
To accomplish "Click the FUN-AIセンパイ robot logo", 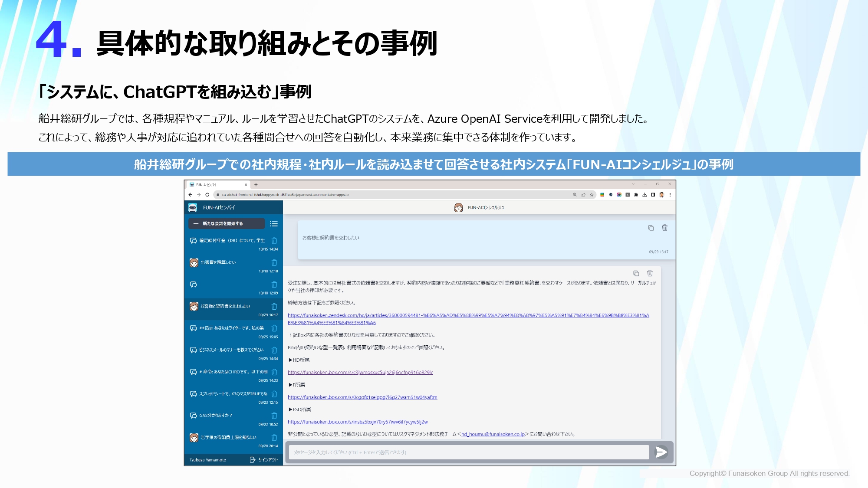I will (x=193, y=208).
